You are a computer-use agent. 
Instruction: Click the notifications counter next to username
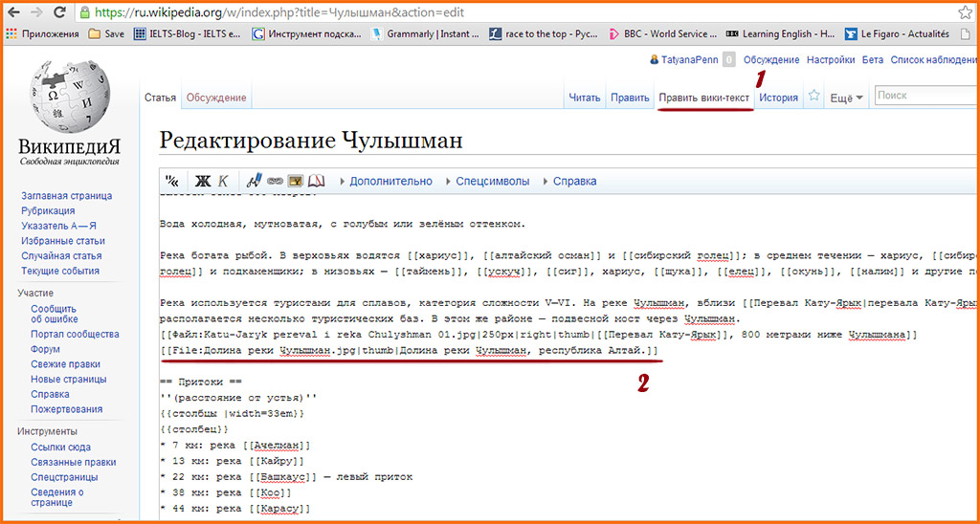click(x=729, y=59)
